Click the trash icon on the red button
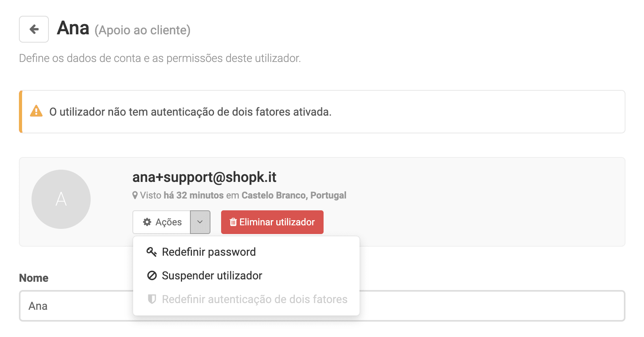Image resolution: width=644 pixels, height=337 pixels. 233,222
